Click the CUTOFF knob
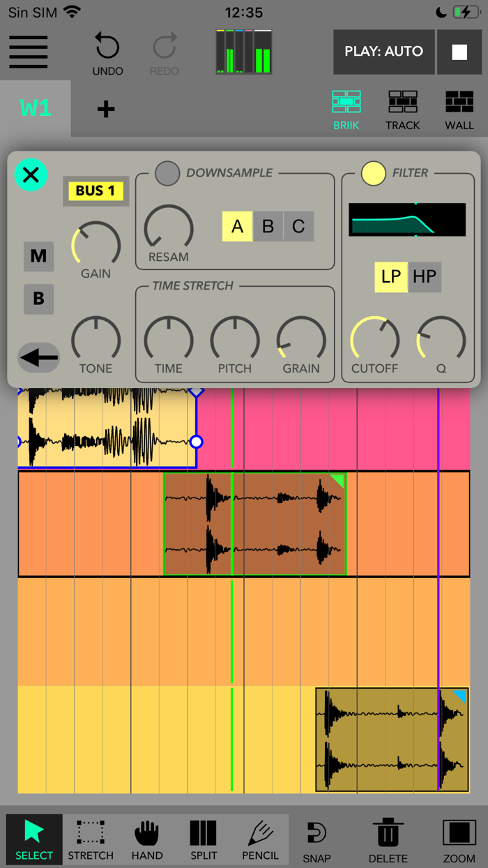Screen dimensions: 488x868 pyautogui.click(x=375, y=340)
